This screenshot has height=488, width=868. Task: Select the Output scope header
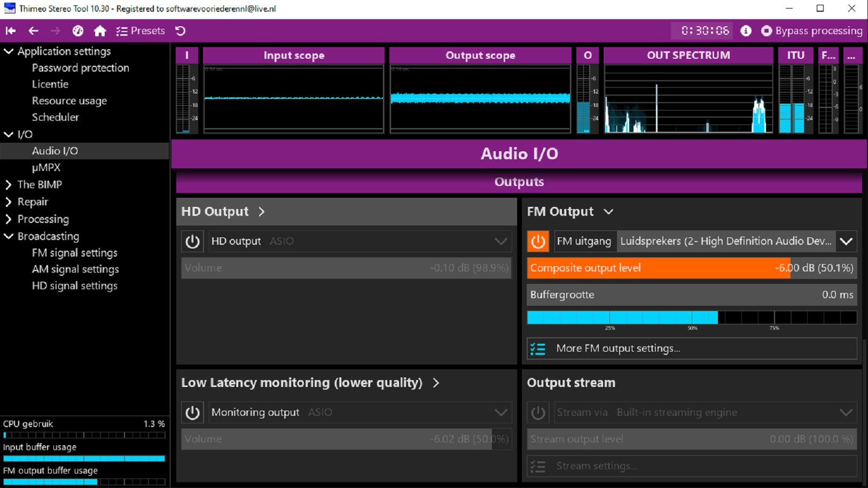(480, 55)
